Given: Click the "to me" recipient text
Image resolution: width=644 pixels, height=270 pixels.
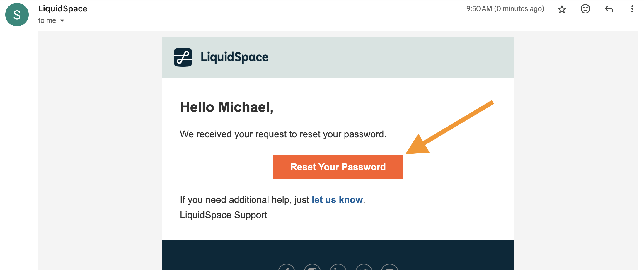Looking at the screenshot, I should point(47,20).
